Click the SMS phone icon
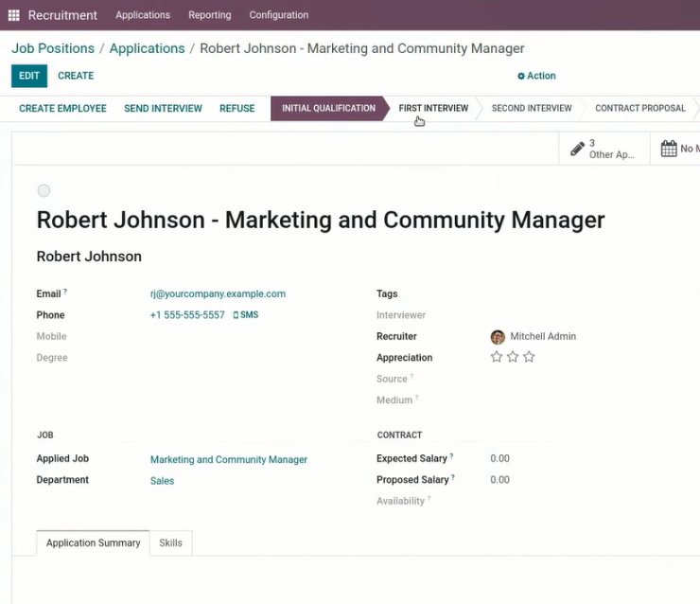 click(x=236, y=315)
